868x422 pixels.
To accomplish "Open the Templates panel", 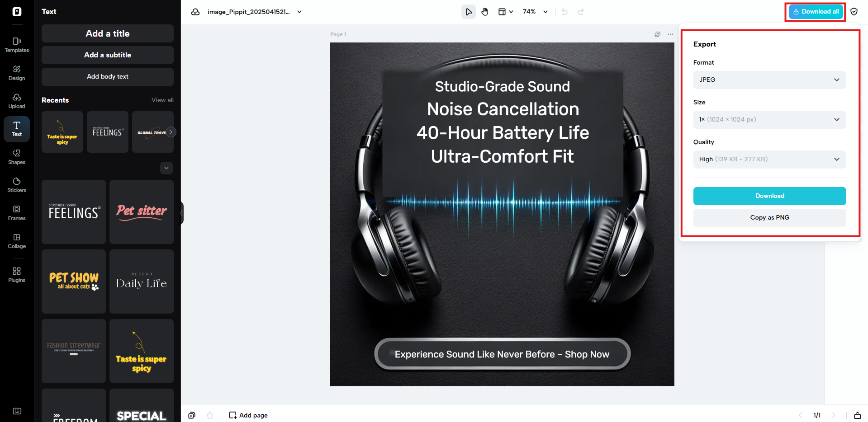I will (x=16, y=44).
